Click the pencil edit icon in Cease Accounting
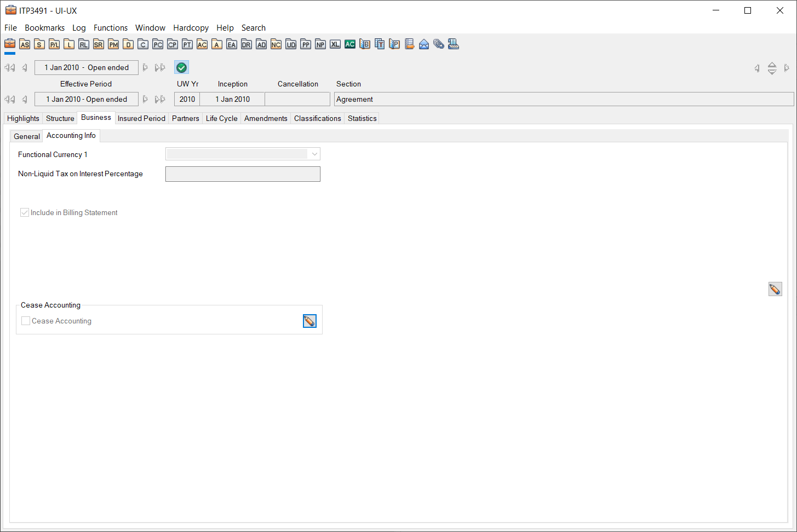 pyautogui.click(x=309, y=321)
